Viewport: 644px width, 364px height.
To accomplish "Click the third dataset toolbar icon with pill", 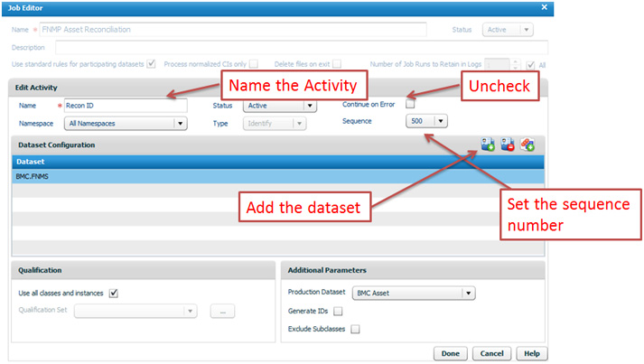I will 528,145.
